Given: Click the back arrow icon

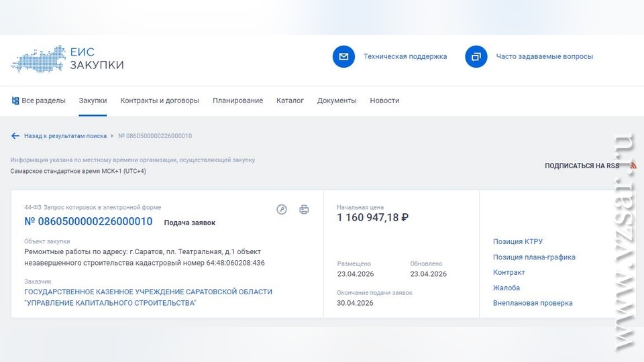Looking at the screenshot, I should pyautogui.click(x=15, y=136).
